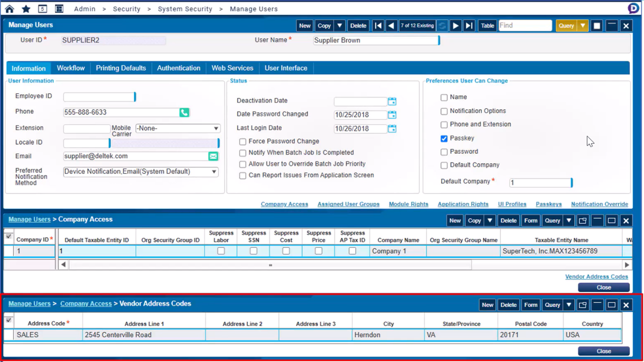The width and height of the screenshot is (644, 362).
Task: Open the Printing Defaults tab
Action: pos(121,68)
